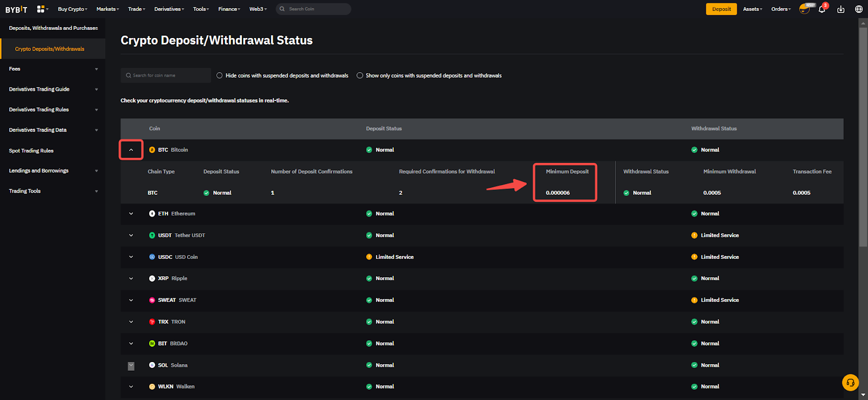Open the user profile avatar
Viewport: 868px width, 400px height.
pos(805,9)
